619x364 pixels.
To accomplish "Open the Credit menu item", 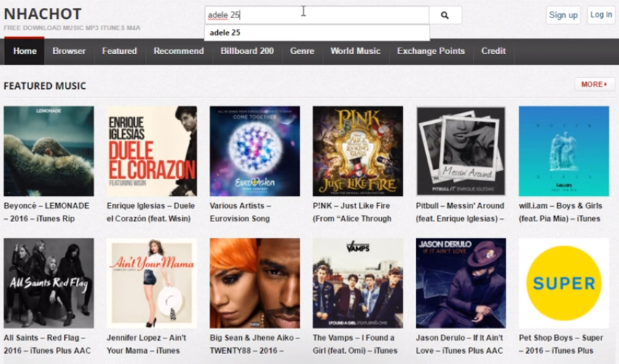I will coord(493,51).
